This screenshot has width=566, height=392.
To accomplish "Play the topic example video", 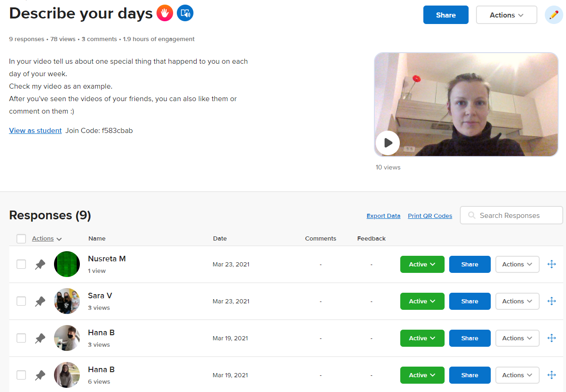I will (388, 143).
